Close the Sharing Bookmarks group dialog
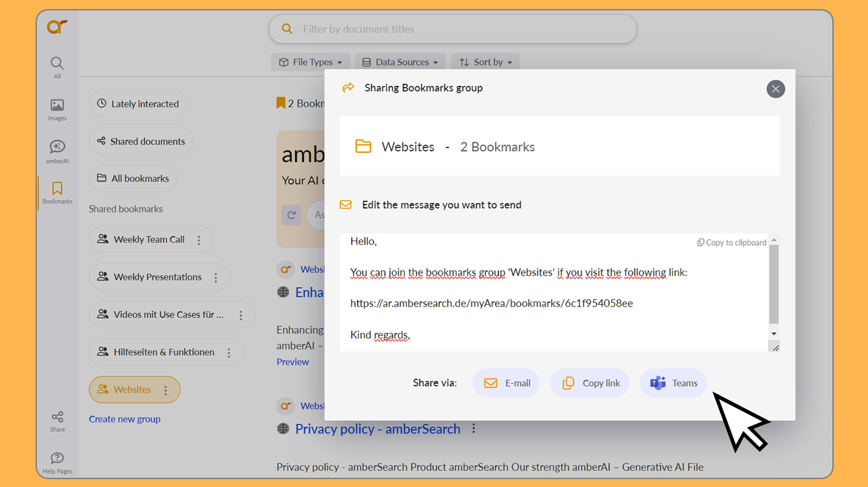868x487 pixels. (776, 89)
